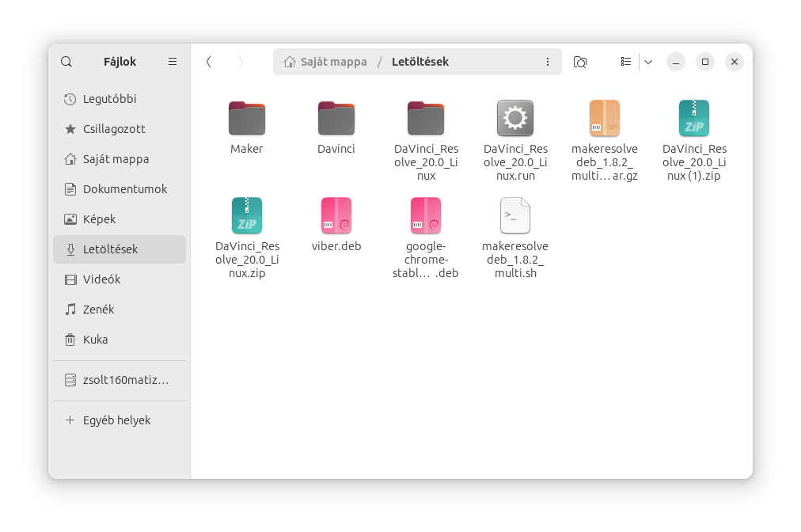Go to Képek in the sidebar
Image resolution: width=801 pixels, height=532 pixels.
tap(99, 219)
